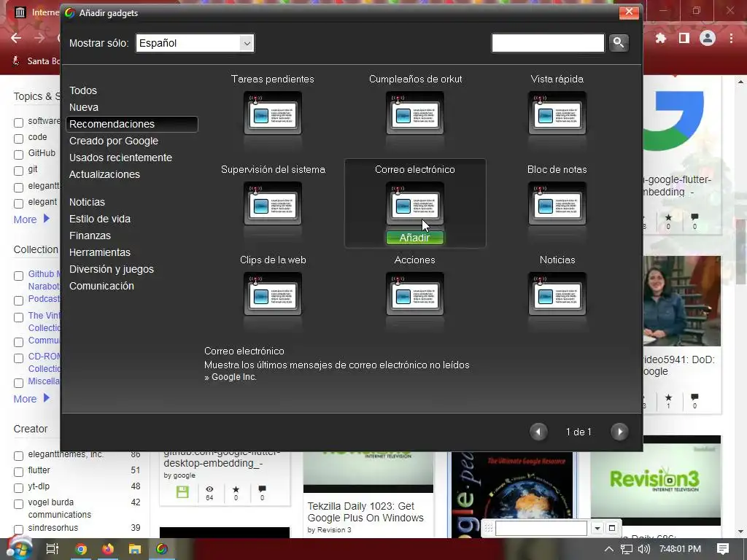747x560 pixels.
Task: Expand More under Topics list
Action: (x=31, y=219)
